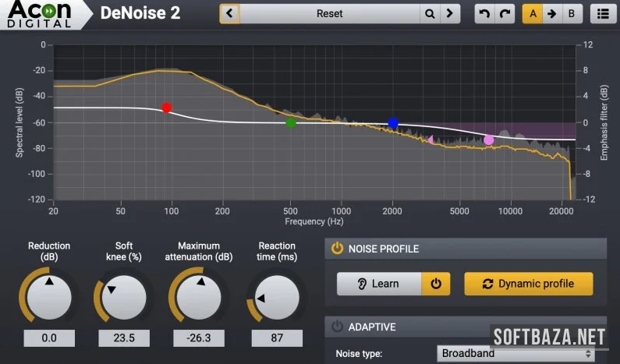This screenshot has width=620, height=364.
Task: Click the Acon Digital logo
Action: click(x=39, y=14)
